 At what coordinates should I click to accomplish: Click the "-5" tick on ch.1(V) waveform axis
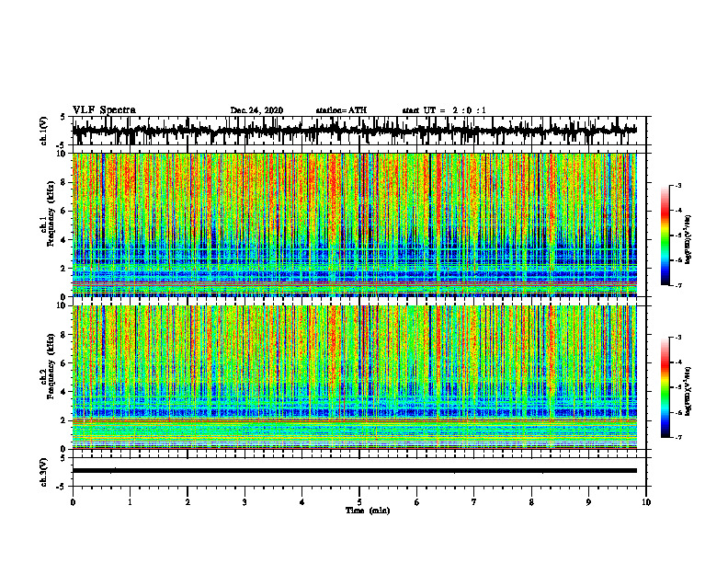[x=62, y=146]
